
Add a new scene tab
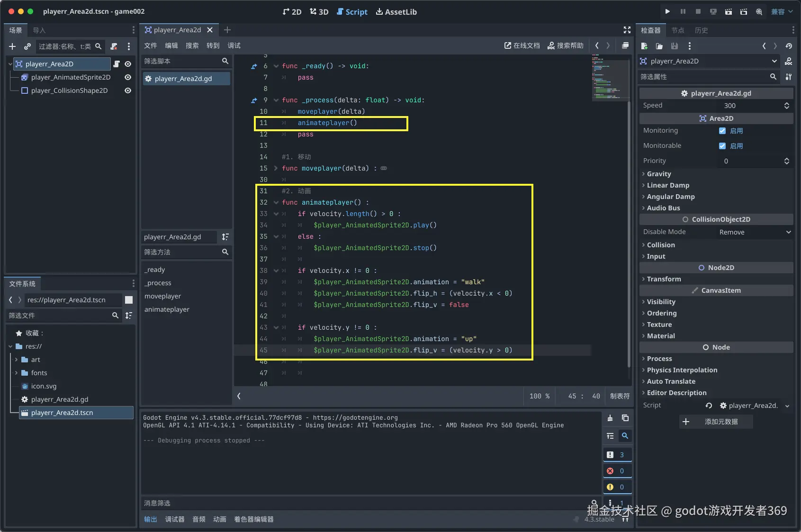click(227, 30)
